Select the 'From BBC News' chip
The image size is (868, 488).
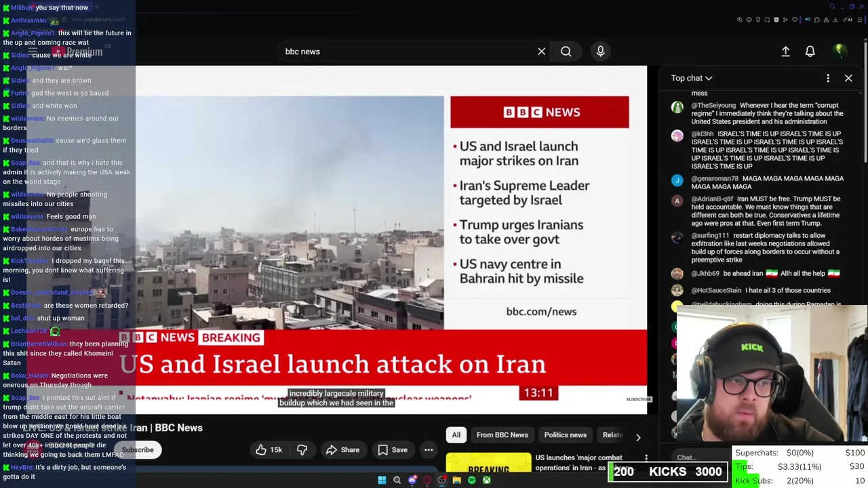(502, 435)
